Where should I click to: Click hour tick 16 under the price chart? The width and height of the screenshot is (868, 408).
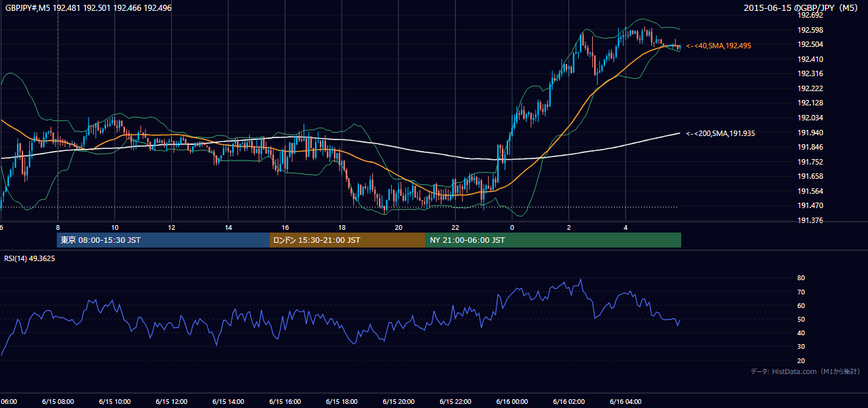click(x=285, y=227)
